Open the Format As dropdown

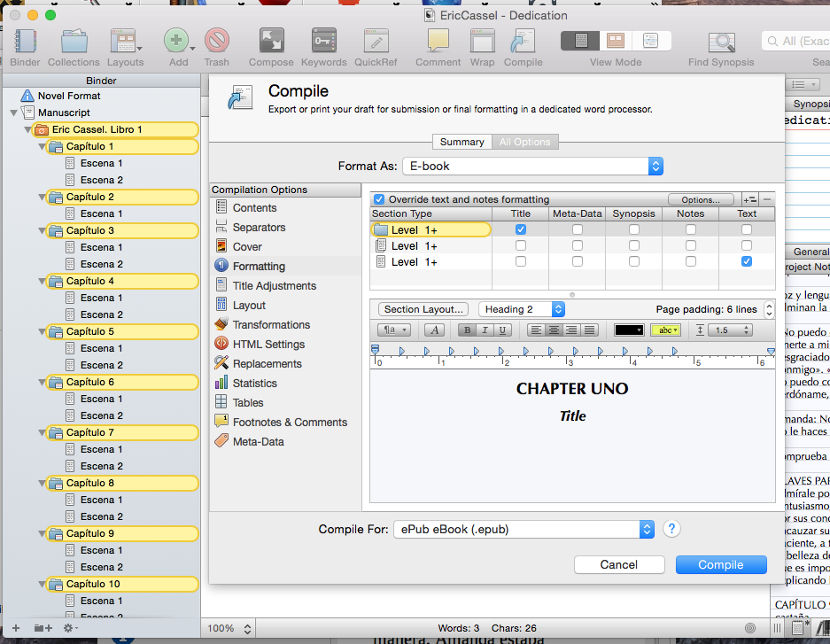[x=532, y=167]
